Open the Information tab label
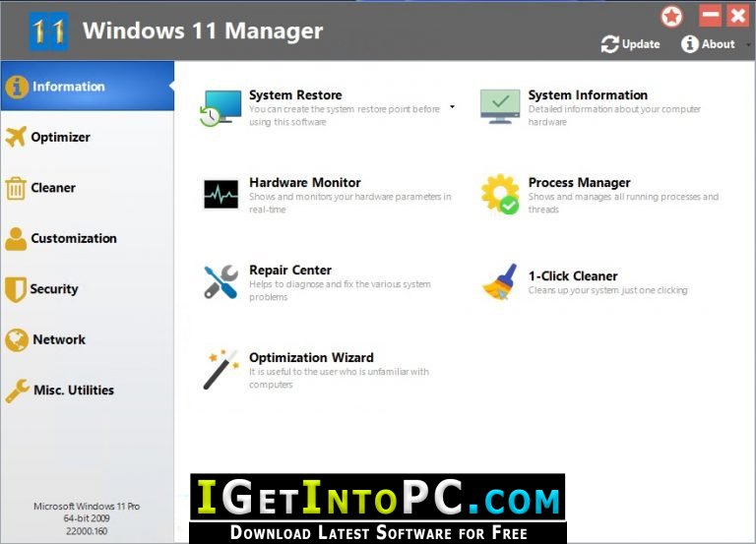 69,87
